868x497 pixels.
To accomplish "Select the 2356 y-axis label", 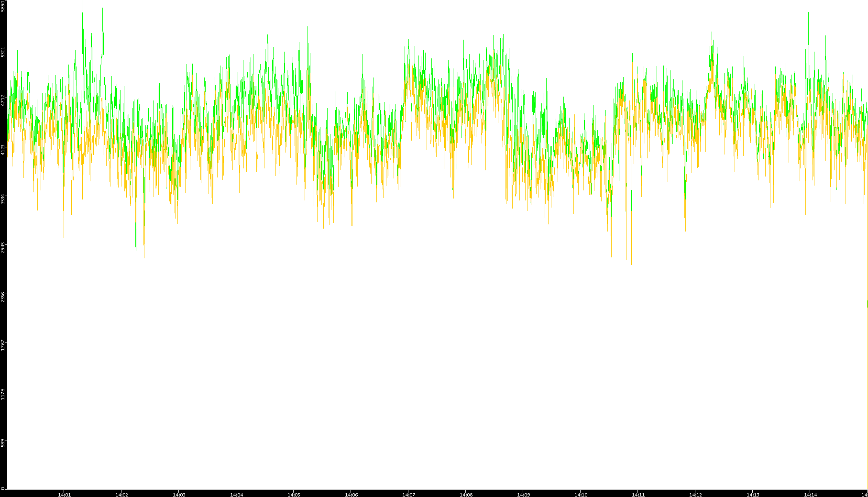I will 3,297.
